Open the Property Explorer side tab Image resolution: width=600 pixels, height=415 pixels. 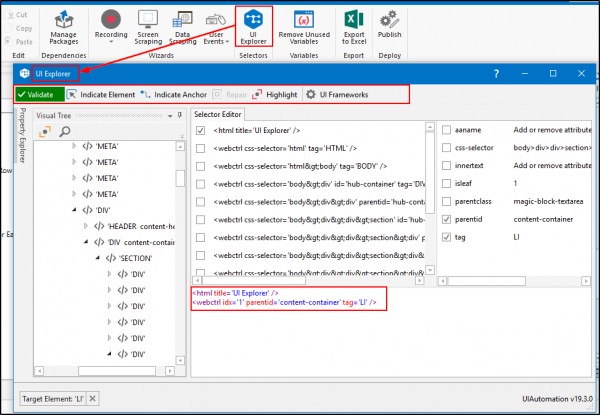coord(22,135)
